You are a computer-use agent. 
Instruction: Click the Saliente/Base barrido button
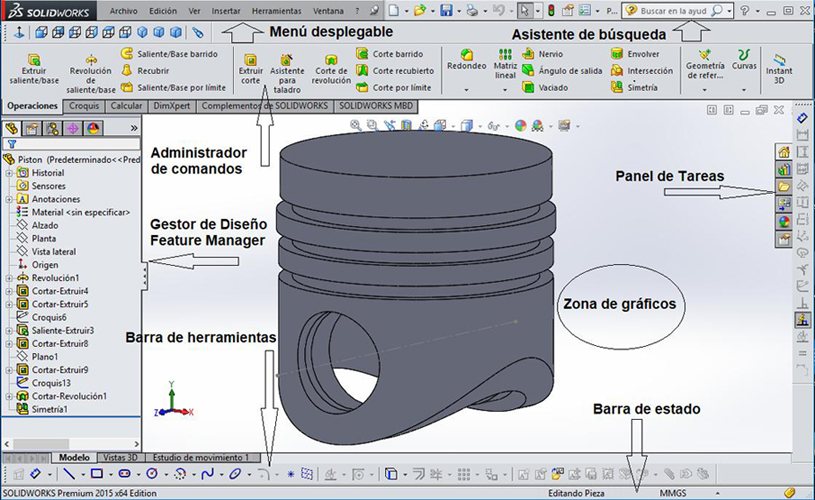coord(165,54)
